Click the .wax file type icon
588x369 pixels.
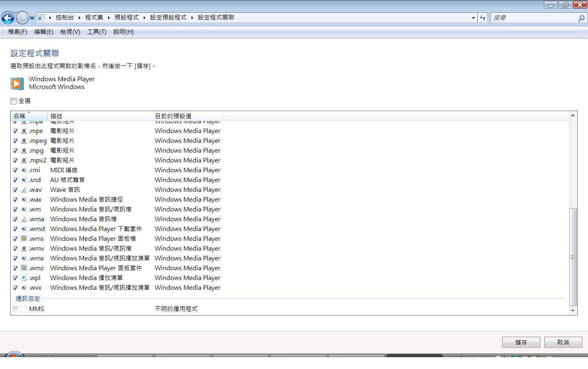pos(24,200)
